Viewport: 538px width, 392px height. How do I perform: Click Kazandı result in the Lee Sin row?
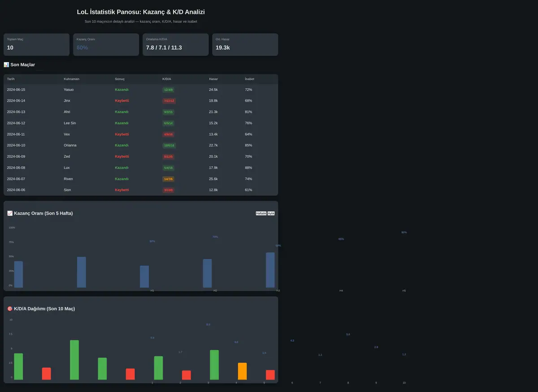pos(121,123)
